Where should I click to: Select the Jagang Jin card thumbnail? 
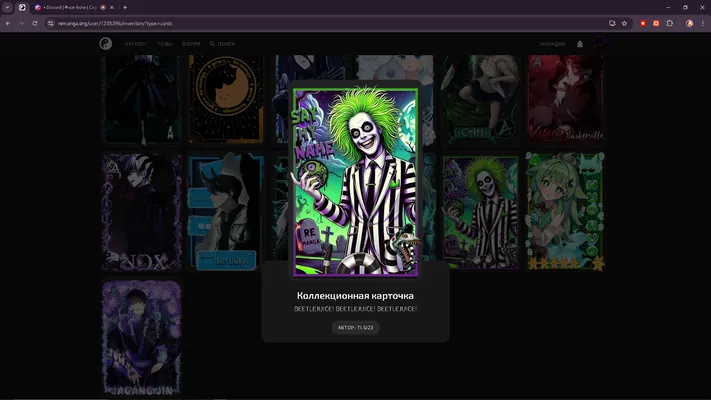pos(141,338)
